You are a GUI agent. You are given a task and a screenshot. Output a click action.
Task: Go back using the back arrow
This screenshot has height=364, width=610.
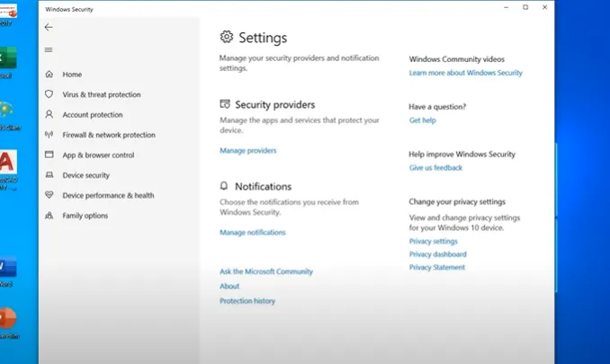coord(49,27)
